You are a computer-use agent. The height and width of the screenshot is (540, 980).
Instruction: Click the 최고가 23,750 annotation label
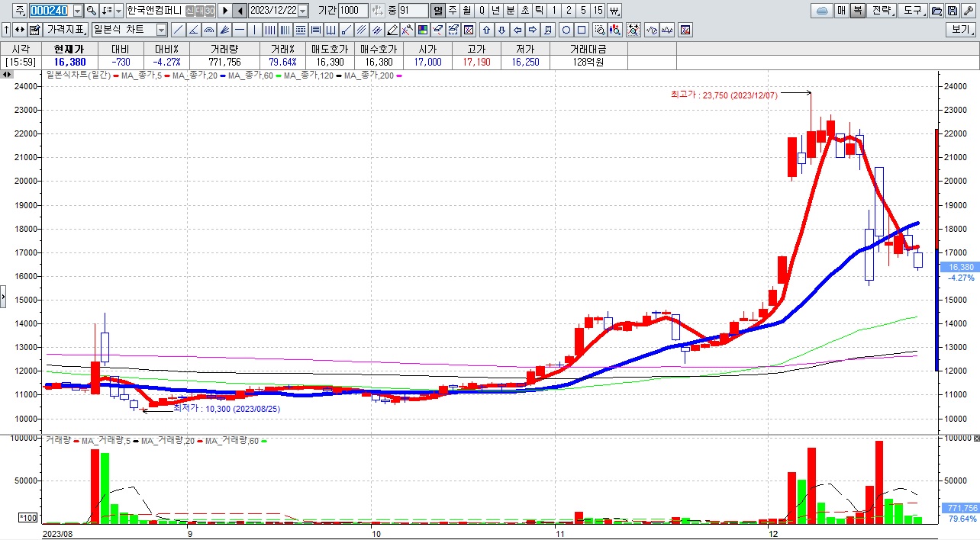click(724, 94)
